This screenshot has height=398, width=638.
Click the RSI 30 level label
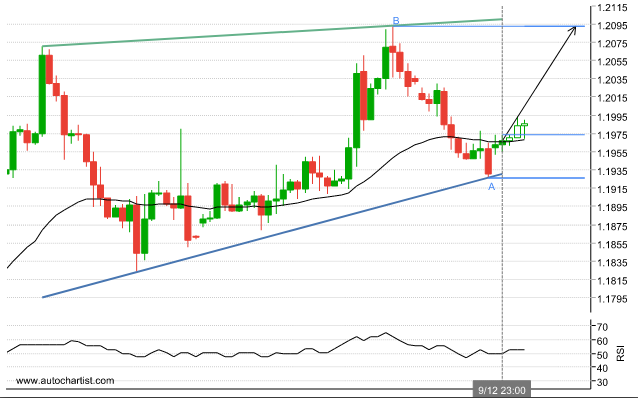point(602,383)
